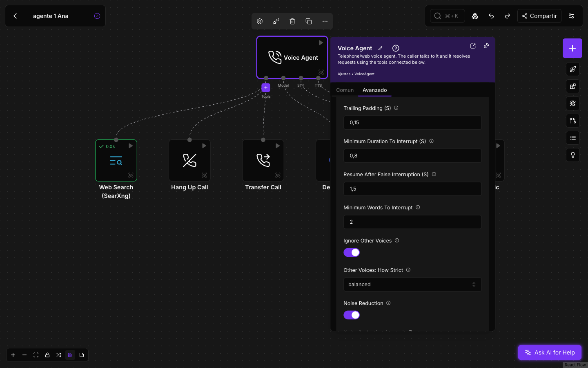The height and width of the screenshot is (368, 588).
Task: Open the list icon in right sidebar
Action: coord(573,138)
